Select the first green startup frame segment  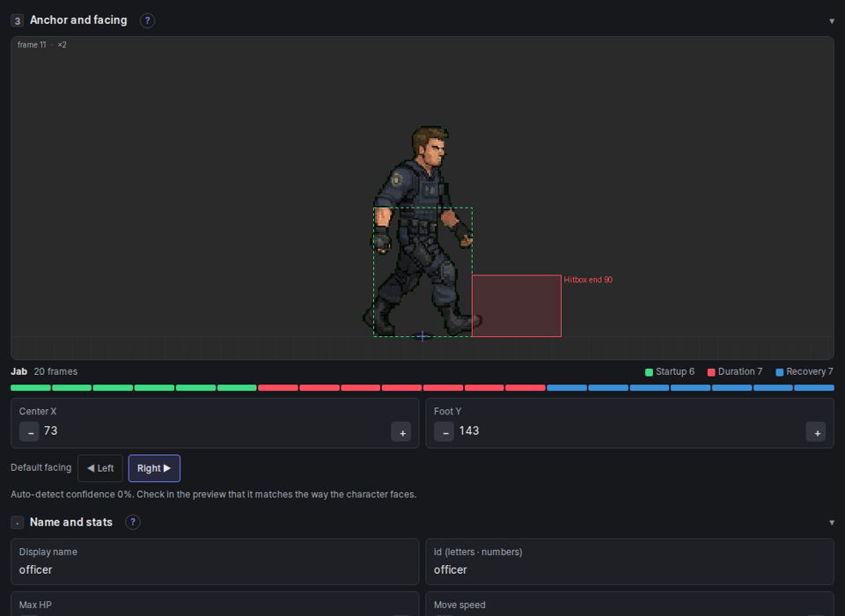click(31, 387)
